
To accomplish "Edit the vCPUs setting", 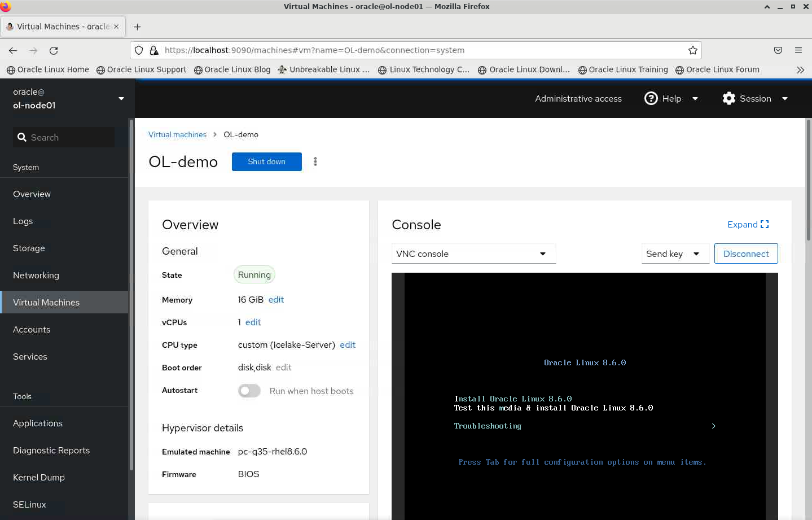I will [x=253, y=322].
